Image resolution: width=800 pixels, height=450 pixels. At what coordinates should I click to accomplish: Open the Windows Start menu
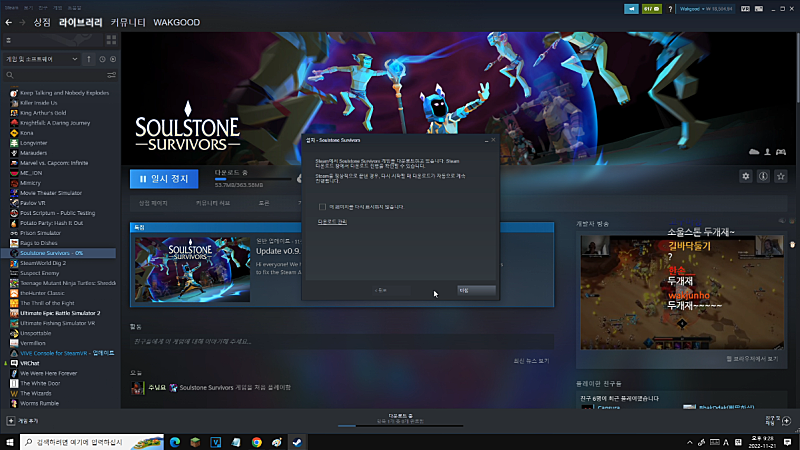[x=9, y=442]
